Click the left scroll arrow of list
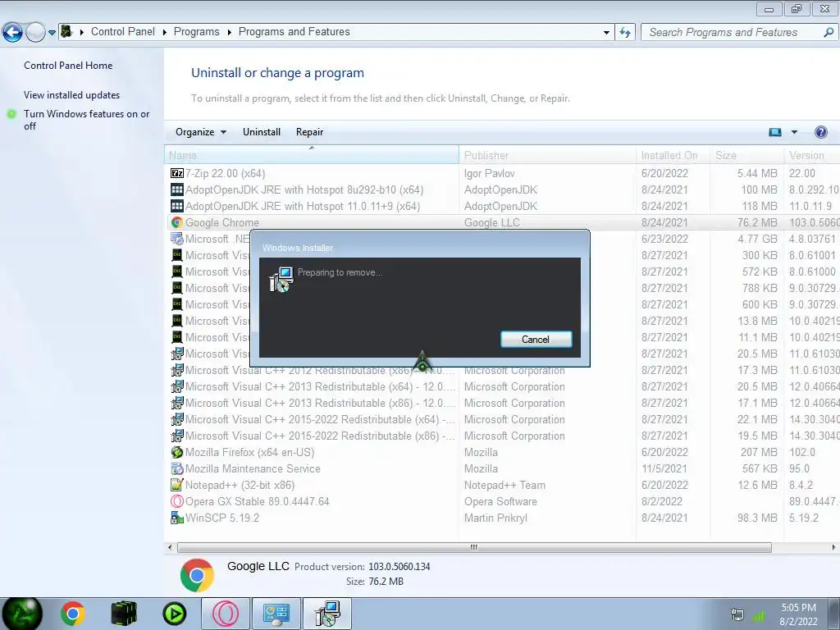The height and width of the screenshot is (630, 840). [170, 547]
